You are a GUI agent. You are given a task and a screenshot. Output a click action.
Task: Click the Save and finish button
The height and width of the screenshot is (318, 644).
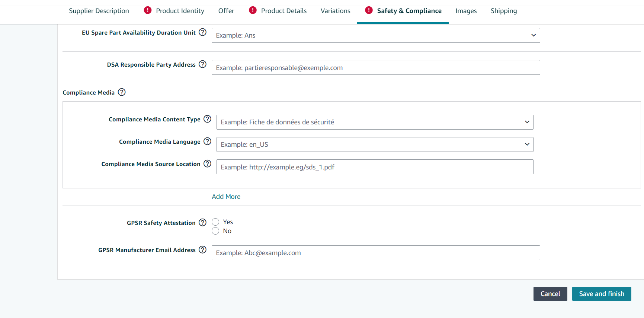(x=601, y=294)
